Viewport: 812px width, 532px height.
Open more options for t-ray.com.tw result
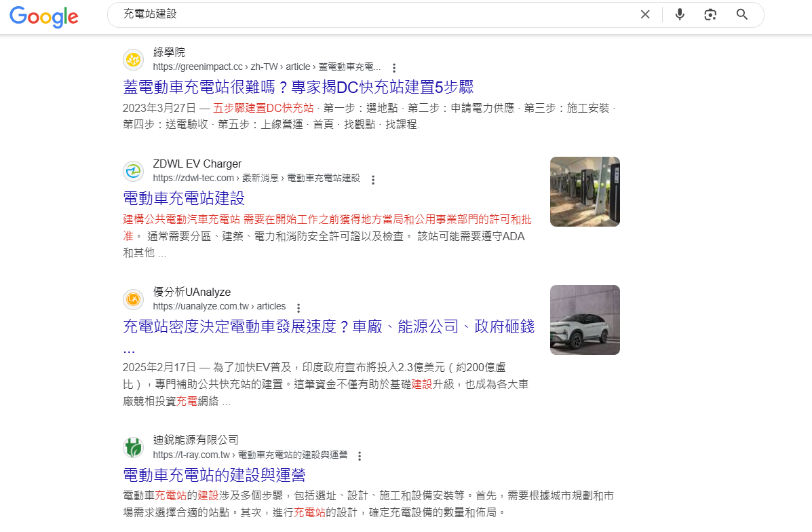coord(360,456)
